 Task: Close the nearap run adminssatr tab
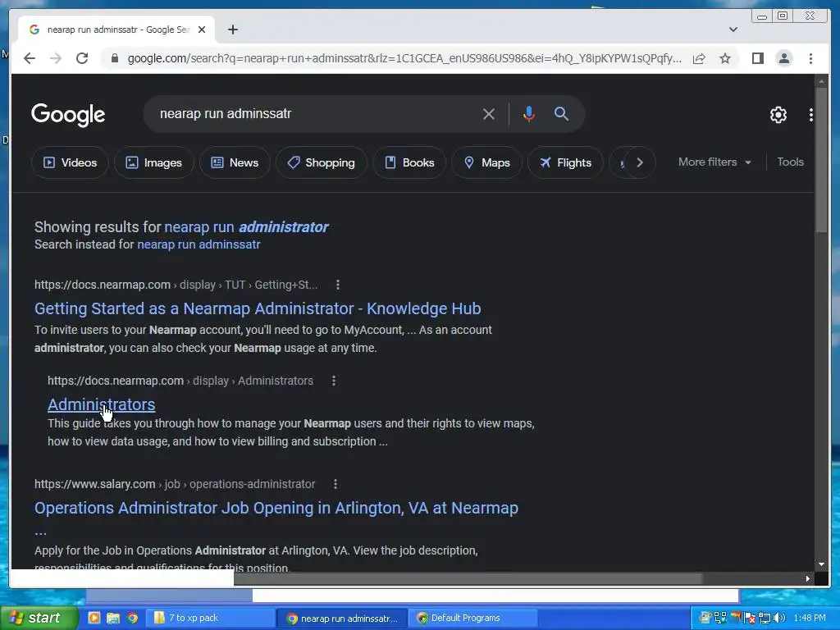click(x=202, y=30)
